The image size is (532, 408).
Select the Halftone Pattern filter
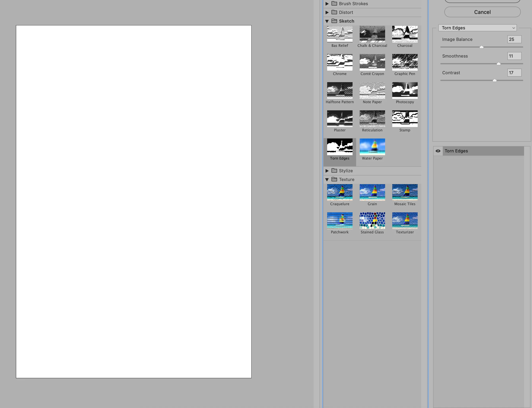(340, 90)
